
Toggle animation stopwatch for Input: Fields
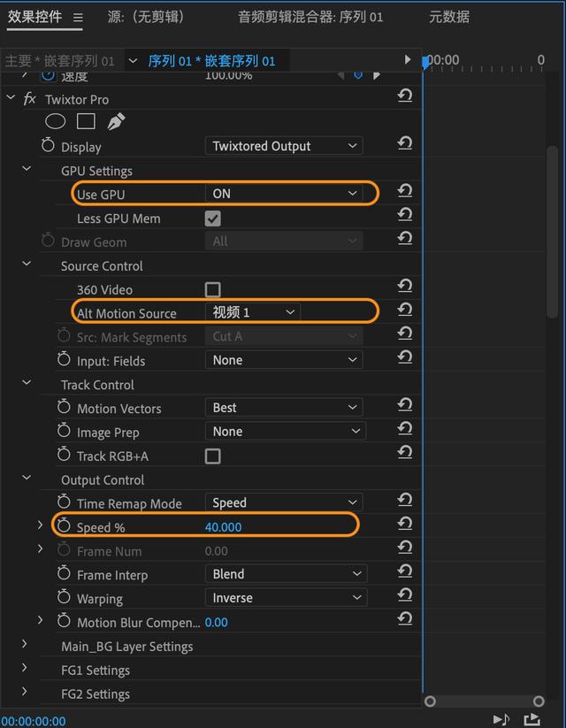click(x=64, y=359)
